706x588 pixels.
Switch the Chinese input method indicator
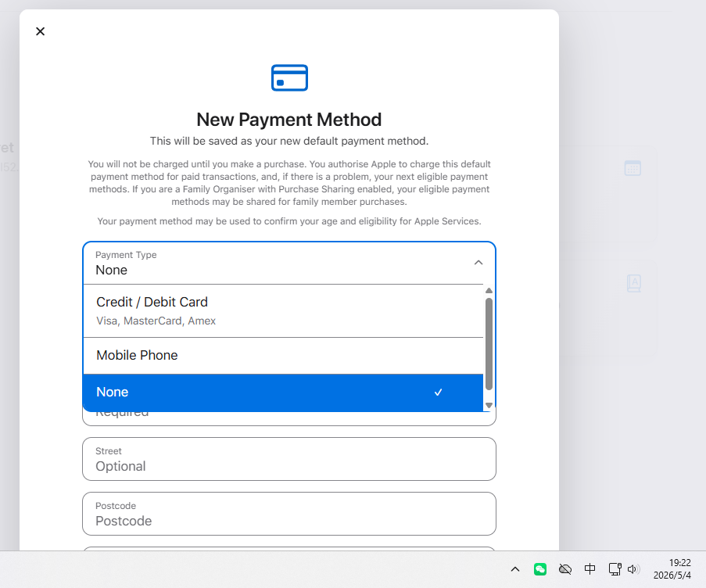(x=590, y=569)
